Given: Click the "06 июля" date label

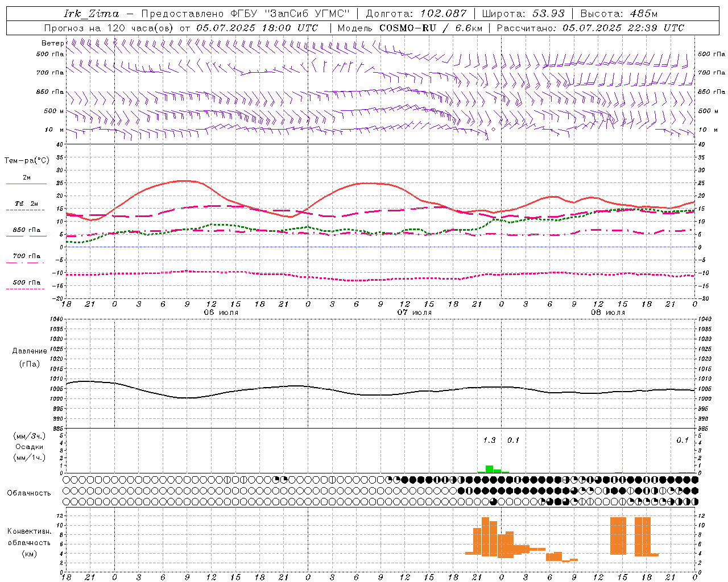Looking at the screenshot, I should tap(221, 313).
